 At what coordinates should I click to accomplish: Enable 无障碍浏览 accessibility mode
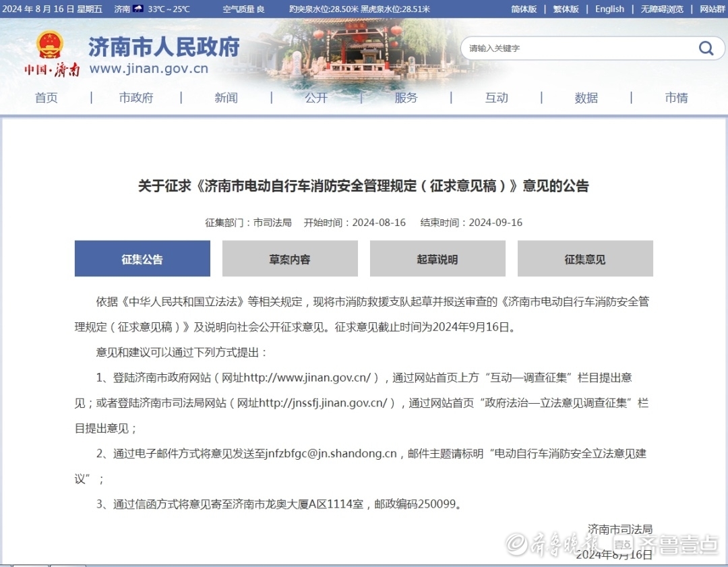tap(661, 9)
